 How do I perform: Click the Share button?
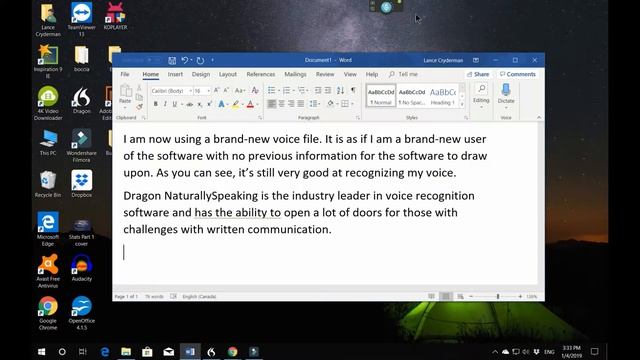478,74
